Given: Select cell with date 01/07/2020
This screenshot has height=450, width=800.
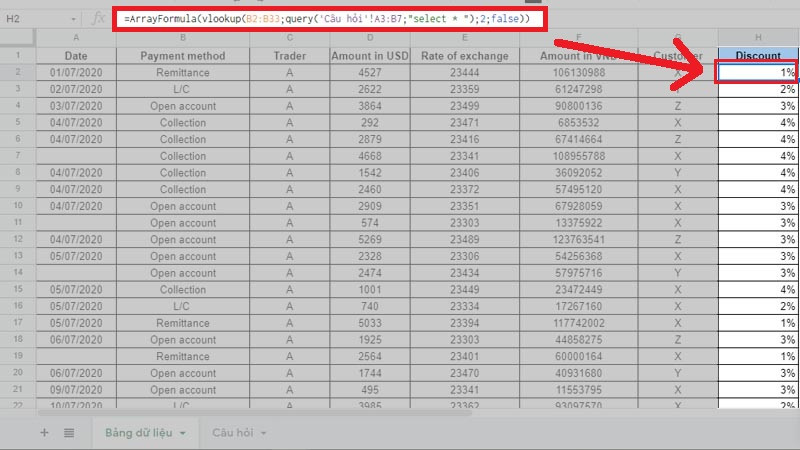Looking at the screenshot, I should click(76, 72).
